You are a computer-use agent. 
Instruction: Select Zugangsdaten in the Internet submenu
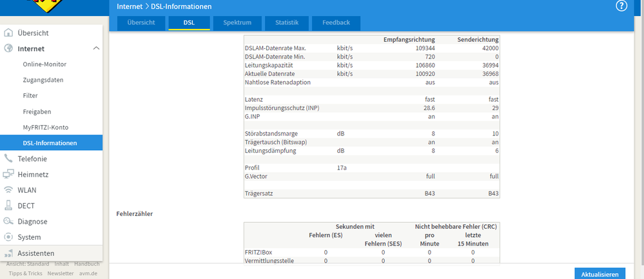(43, 80)
